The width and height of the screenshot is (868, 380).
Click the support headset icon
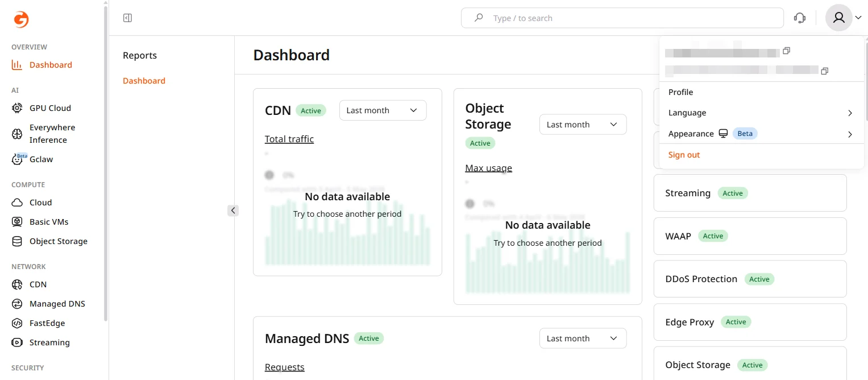point(800,18)
